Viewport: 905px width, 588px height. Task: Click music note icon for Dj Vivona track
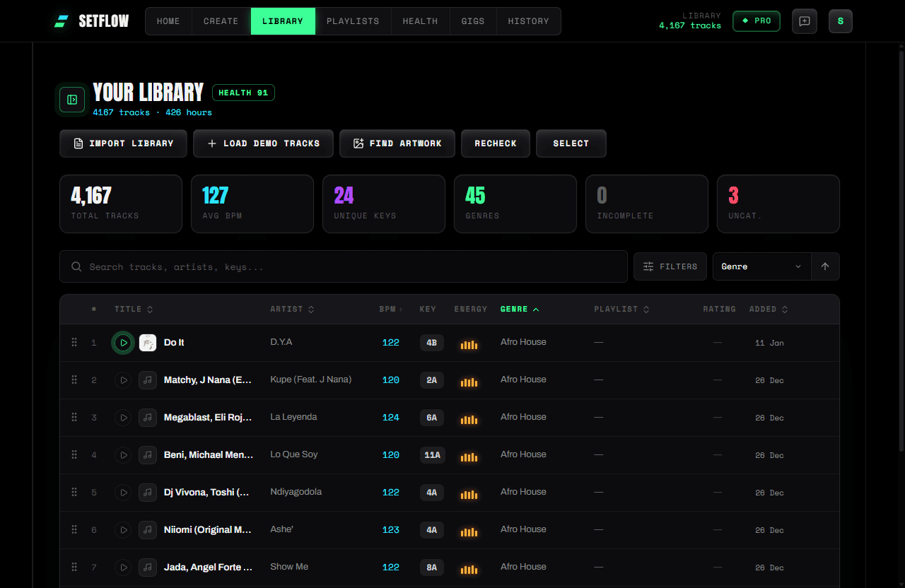[148, 493]
